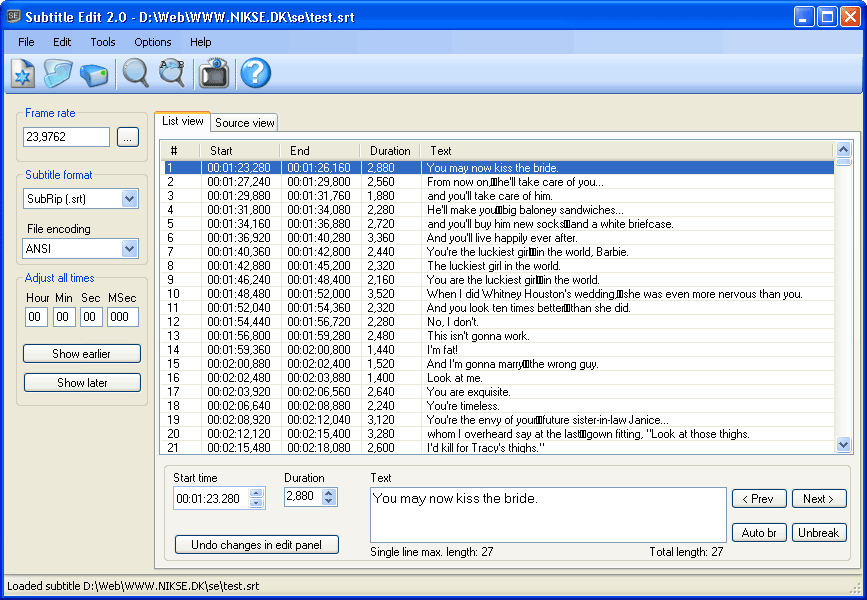The width and height of the screenshot is (867, 600).
Task: Select row "I'd kill for Tracy's thighs."
Action: click(x=499, y=447)
